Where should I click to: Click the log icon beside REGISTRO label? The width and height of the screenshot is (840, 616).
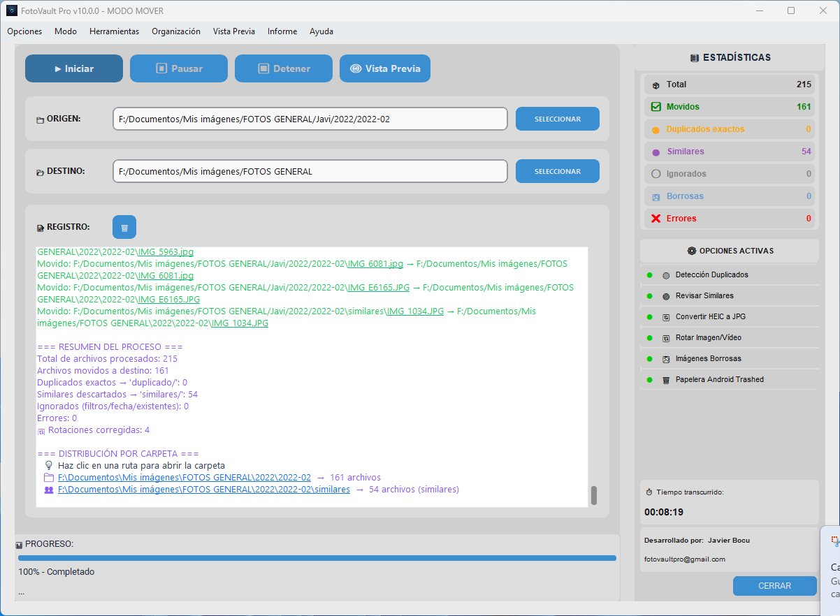pos(40,228)
